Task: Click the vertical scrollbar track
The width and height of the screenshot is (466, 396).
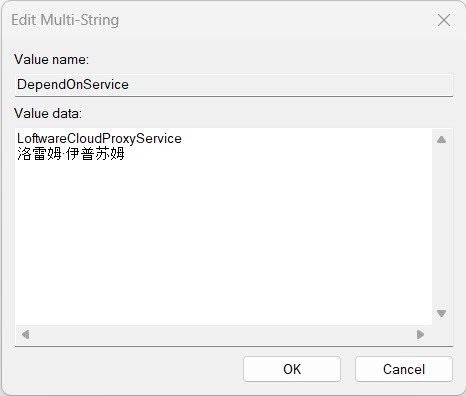Action: pyautogui.click(x=441, y=226)
